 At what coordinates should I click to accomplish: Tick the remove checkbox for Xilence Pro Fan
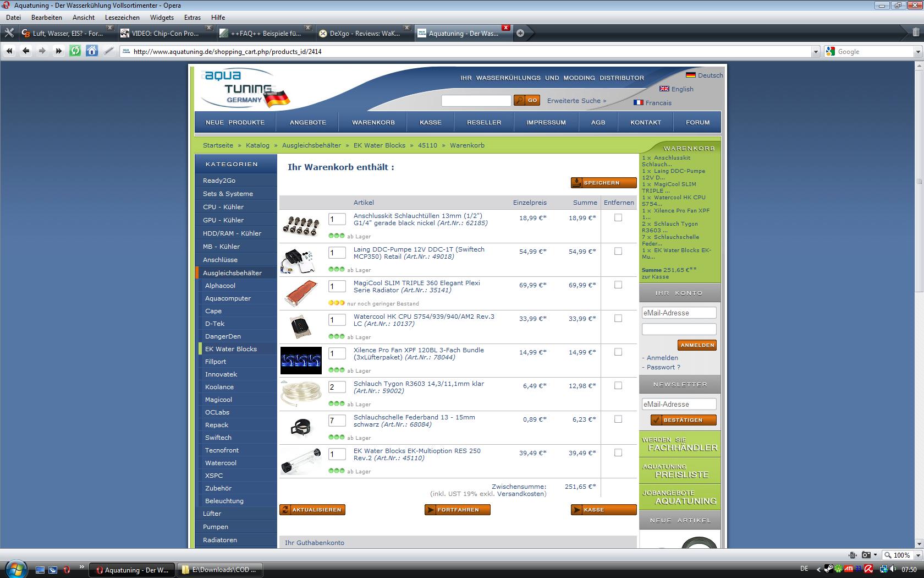618,352
